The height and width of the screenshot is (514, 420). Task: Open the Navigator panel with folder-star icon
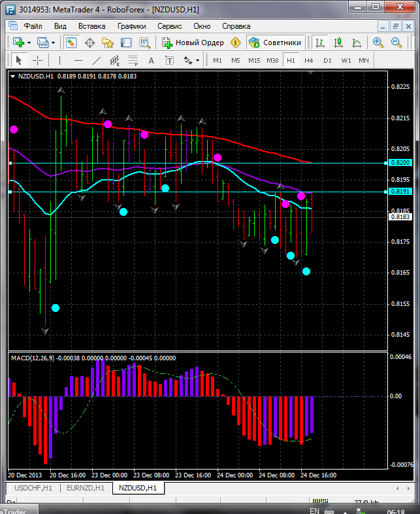[108, 43]
